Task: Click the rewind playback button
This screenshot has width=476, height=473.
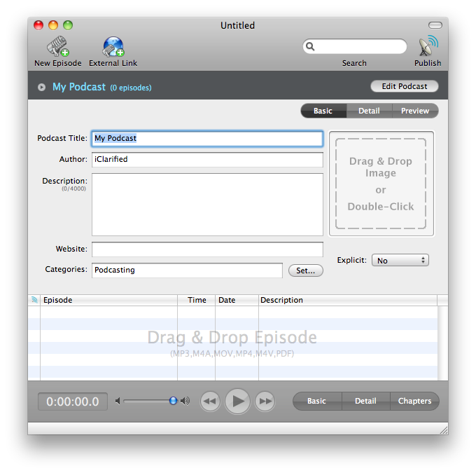Action: 210,402
